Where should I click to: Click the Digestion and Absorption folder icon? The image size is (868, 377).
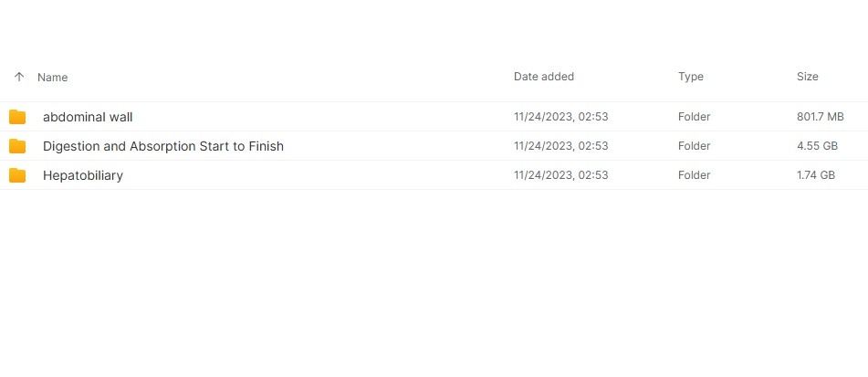coord(17,146)
